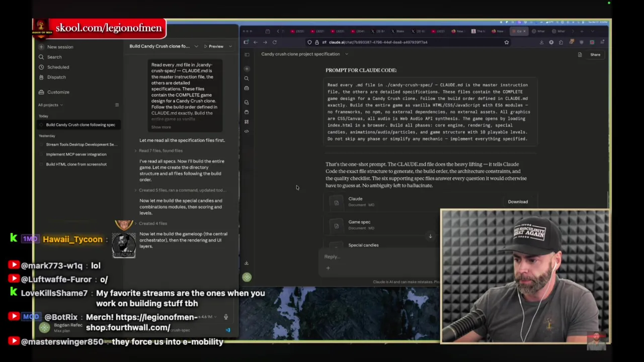644x362 pixels.
Task: Click the plus attach button under Reply
Action: (328, 268)
